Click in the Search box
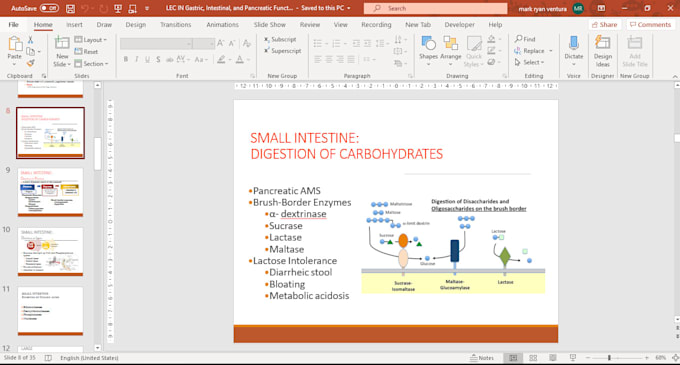680x365 pixels. pos(435,8)
